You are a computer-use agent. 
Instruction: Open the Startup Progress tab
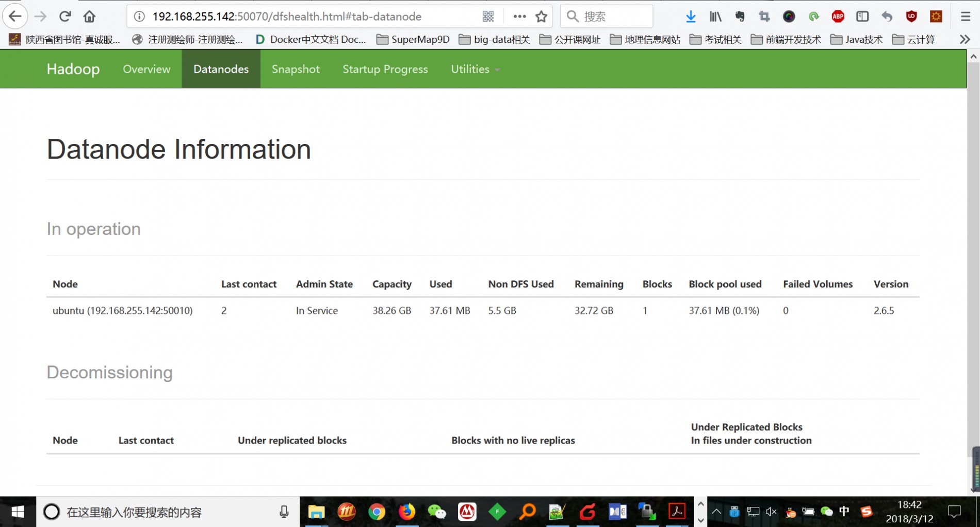(385, 69)
